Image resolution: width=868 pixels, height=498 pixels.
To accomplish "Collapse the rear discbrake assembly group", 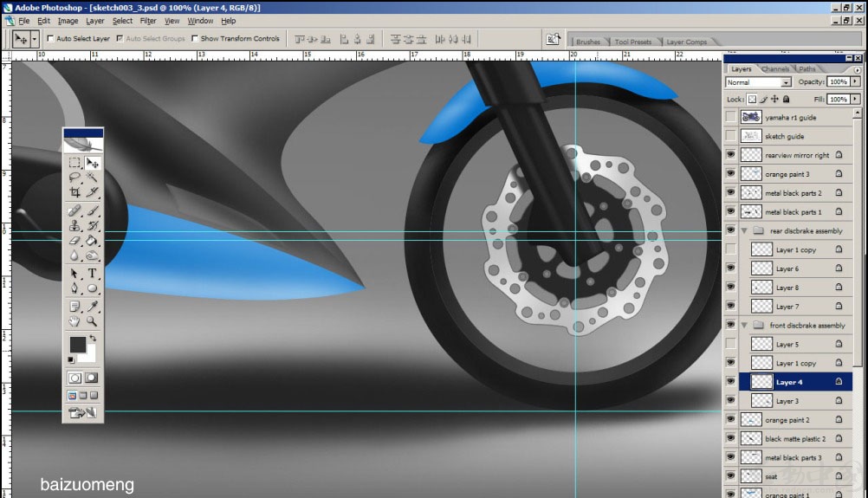I will [744, 230].
